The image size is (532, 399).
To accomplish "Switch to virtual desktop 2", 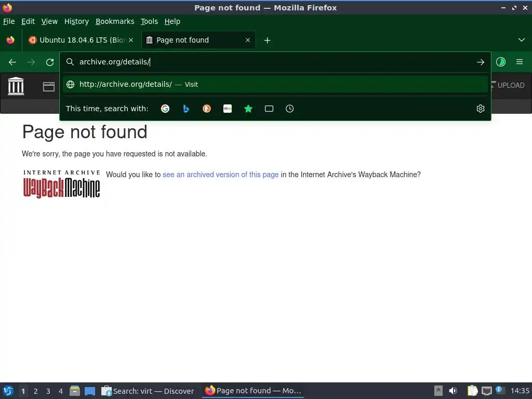I will click(x=36, y=391).
